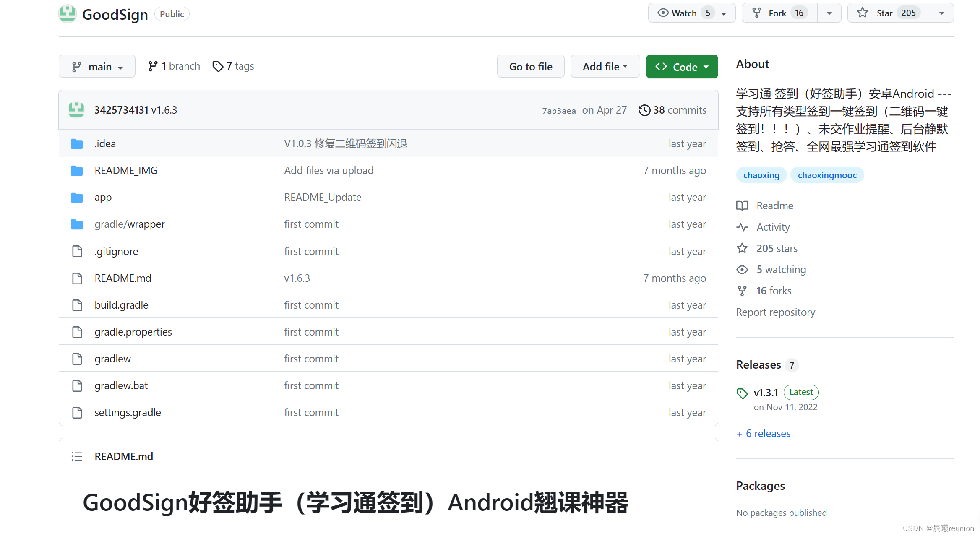Click the fork icon beside 16 forks
Viewport: 980px width, 536px height.
click(742, 291)
